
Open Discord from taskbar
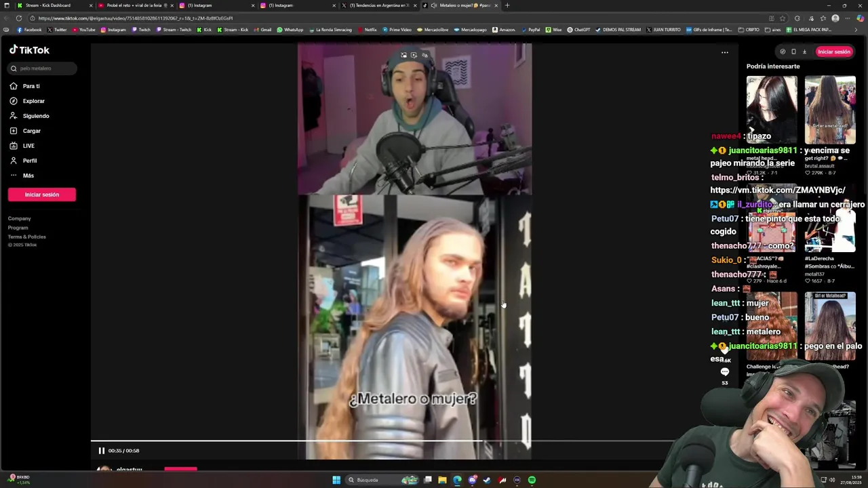pyautogui.click(x=472, y=480)
